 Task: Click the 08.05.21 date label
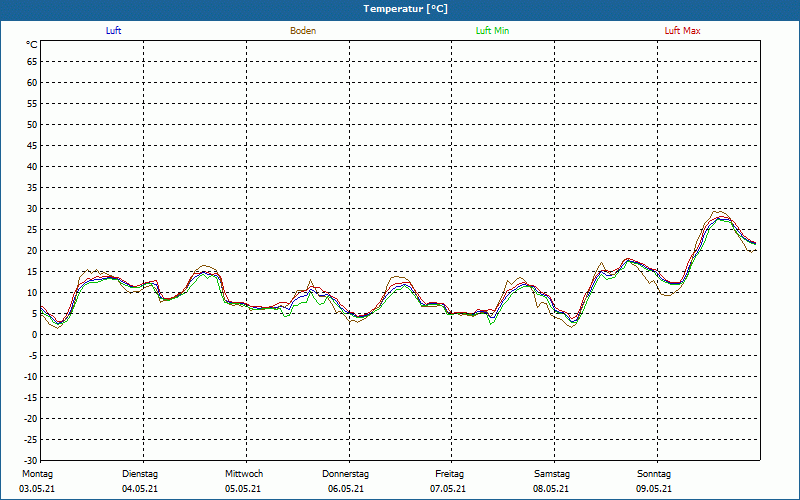(x=551, y=489)
